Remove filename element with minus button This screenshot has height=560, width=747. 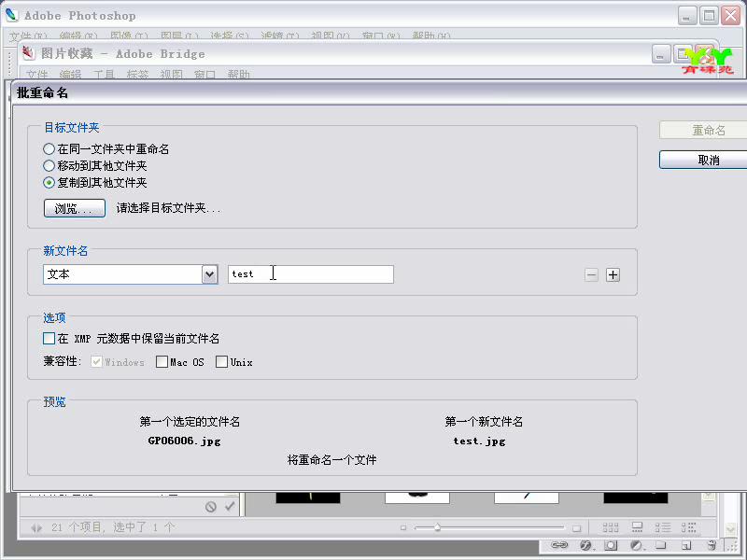point(591,274)
